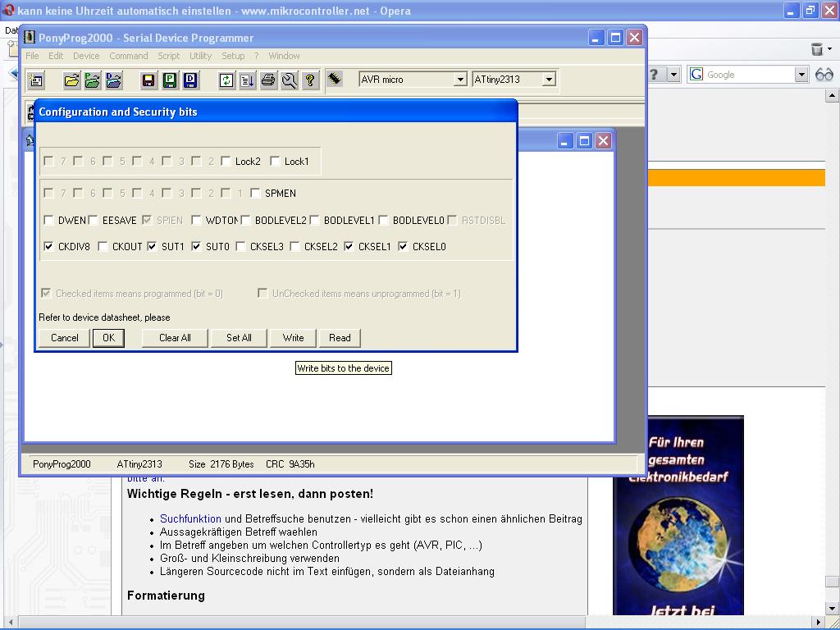Click the Help question mark icon
This screenshot has width=840, height=630.
tap(310, 80)
